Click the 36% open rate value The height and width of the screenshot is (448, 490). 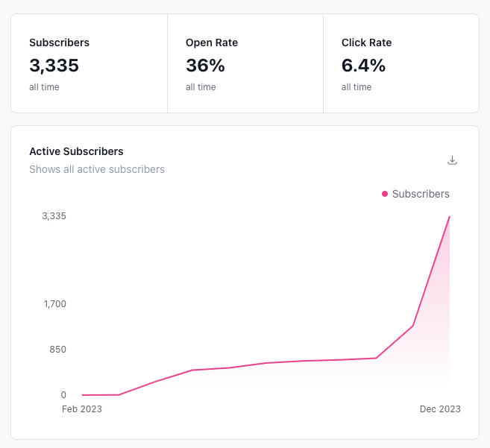(x=205, y=66)
